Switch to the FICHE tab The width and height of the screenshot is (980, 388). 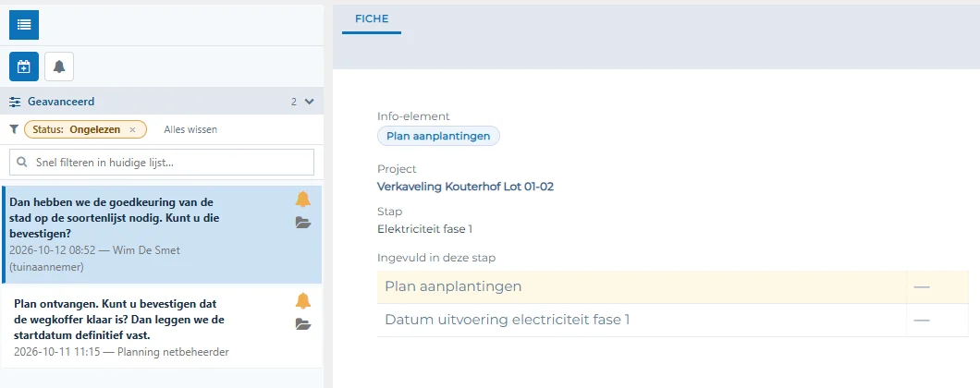pos(372,18)
